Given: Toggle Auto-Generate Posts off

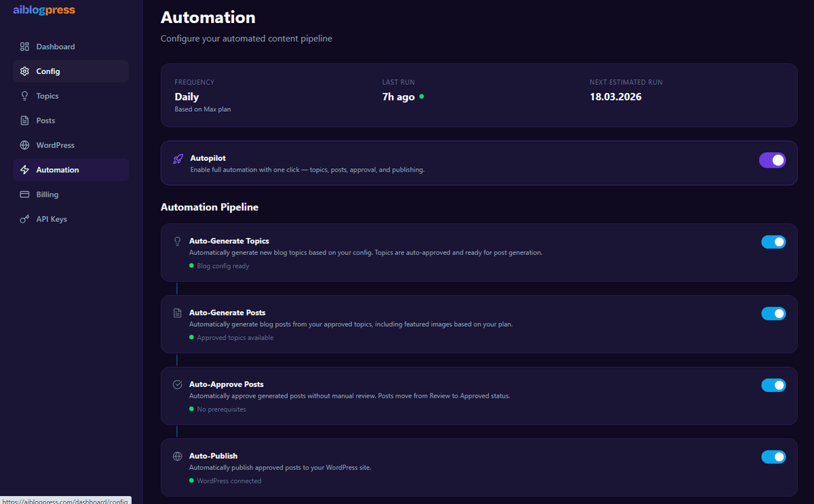Looking at the screenshot, I should [773, 313].
